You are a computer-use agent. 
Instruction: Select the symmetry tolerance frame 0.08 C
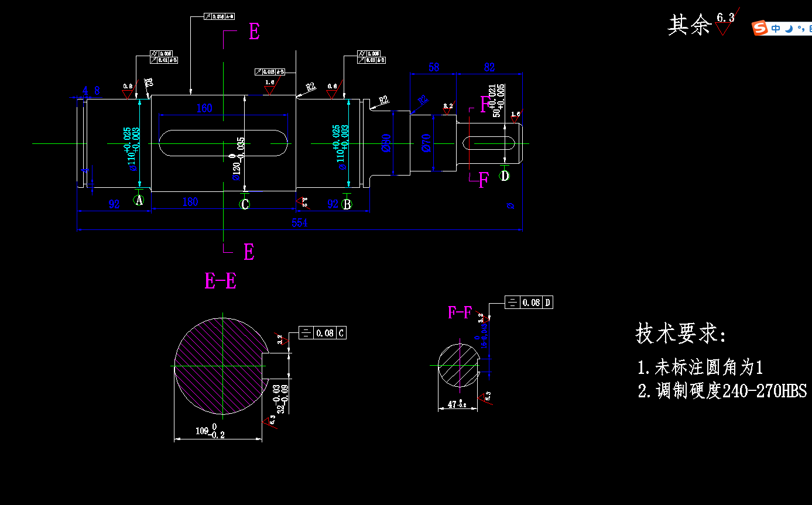[323, 333]
